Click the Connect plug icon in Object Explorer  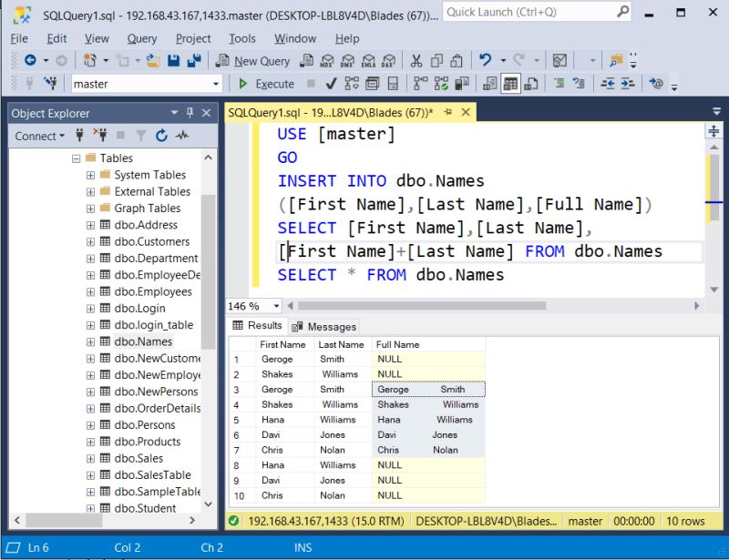tap(80, 135)
